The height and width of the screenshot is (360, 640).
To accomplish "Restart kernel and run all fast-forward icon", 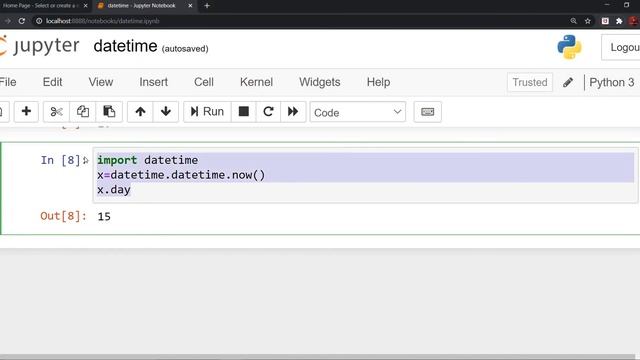I will 293,111.
